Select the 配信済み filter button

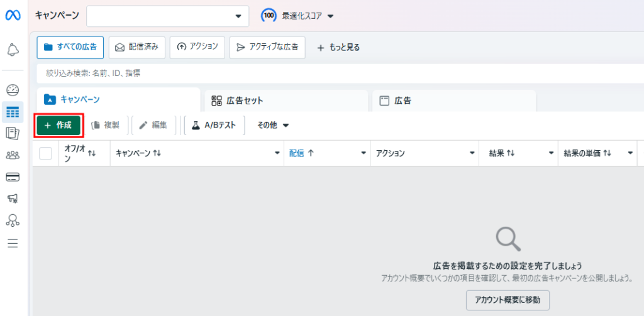tap(136, 47)
